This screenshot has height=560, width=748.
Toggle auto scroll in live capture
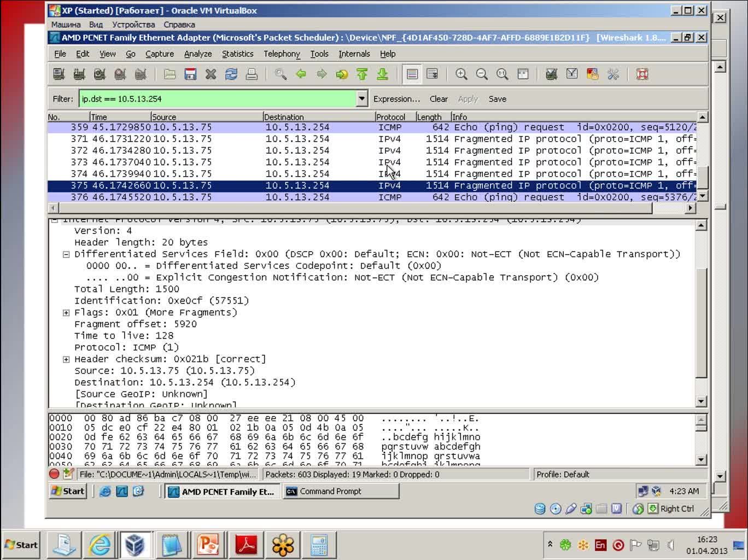point(433,74)
